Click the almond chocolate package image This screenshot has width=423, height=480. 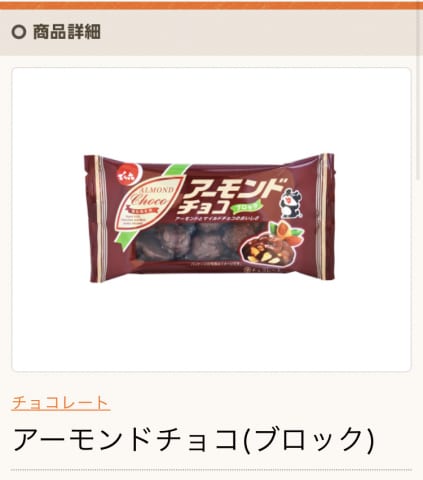click(x=209, y=219)
